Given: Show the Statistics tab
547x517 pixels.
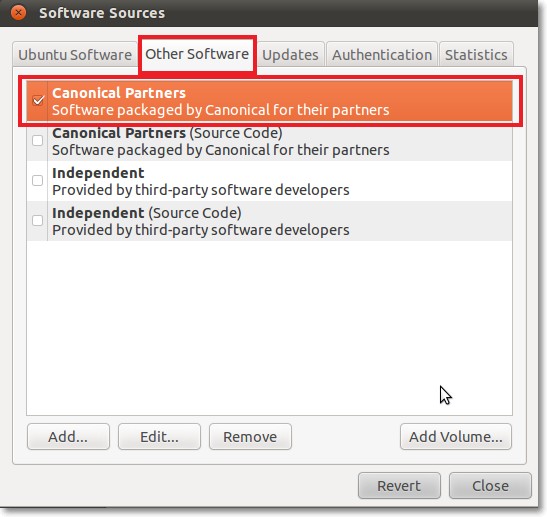Looking at the screenshot, I should (x=476, y=55).
